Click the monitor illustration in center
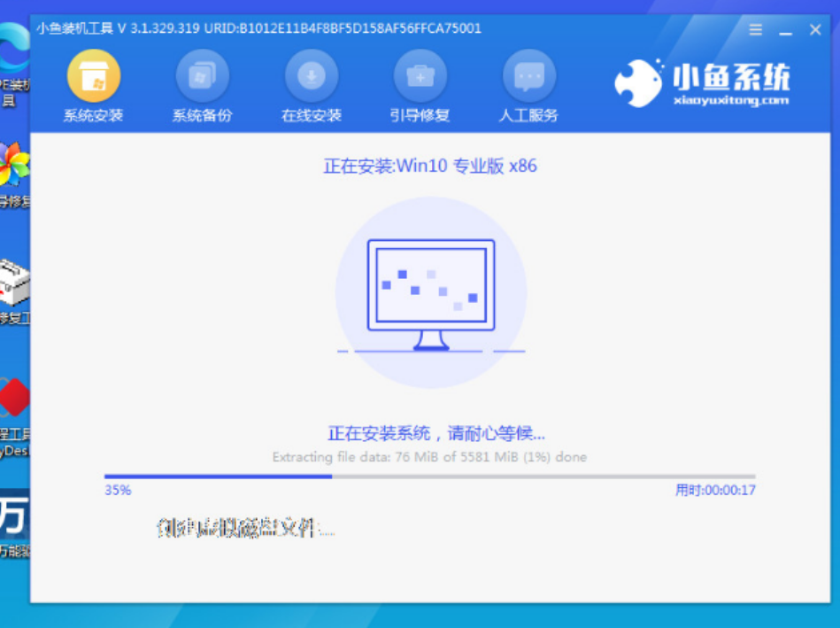The width and height of the screenshot is (840, 628). tap(431, 294)
